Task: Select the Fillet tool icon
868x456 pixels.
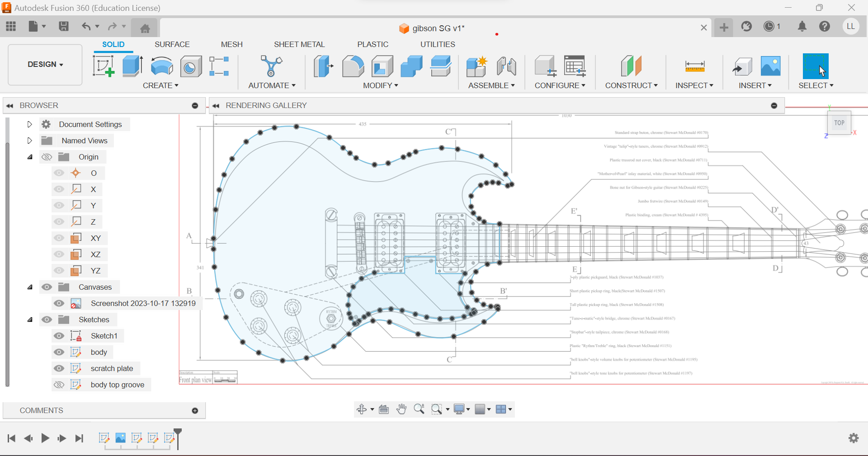Action: (x=353, y=66)
